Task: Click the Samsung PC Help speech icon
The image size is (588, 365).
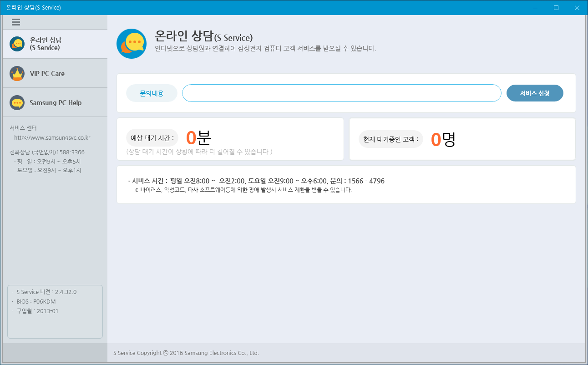Action: click(x=17, y=102)
